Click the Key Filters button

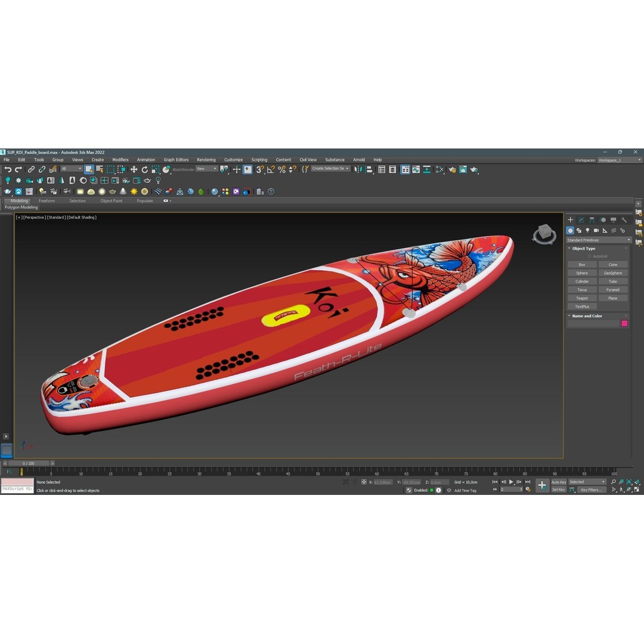(591, 490)
